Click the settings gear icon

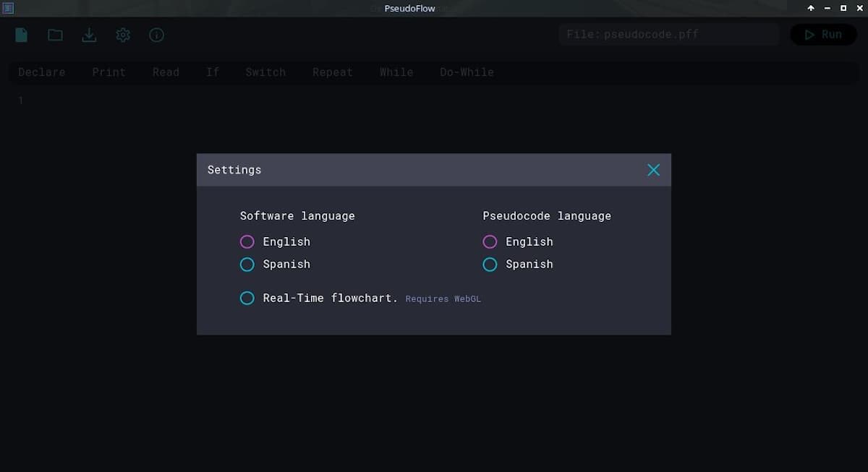click(123, 35)
